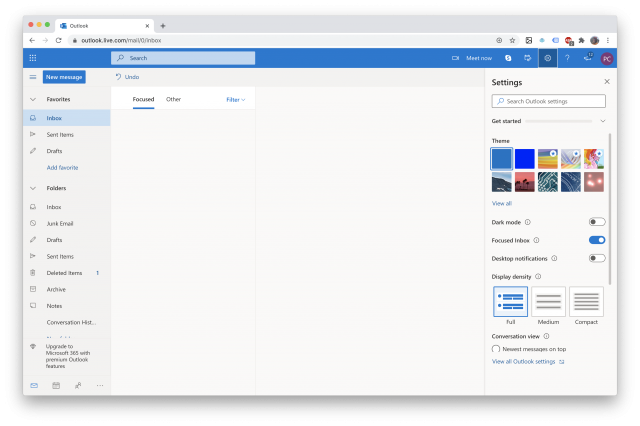Switch to Calendar icon in bottom bar

coord(56,385)
